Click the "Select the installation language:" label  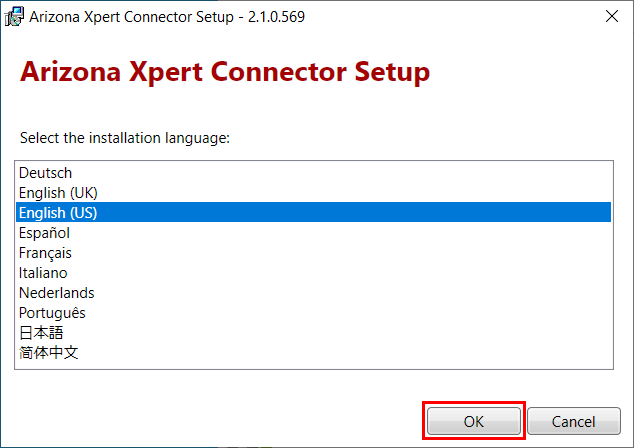coord(125,138)
